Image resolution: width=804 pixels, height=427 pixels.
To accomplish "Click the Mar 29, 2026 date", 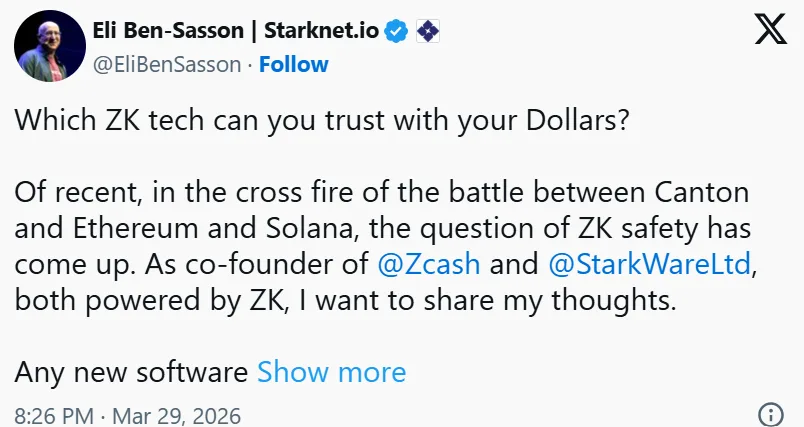I will 176,416.
